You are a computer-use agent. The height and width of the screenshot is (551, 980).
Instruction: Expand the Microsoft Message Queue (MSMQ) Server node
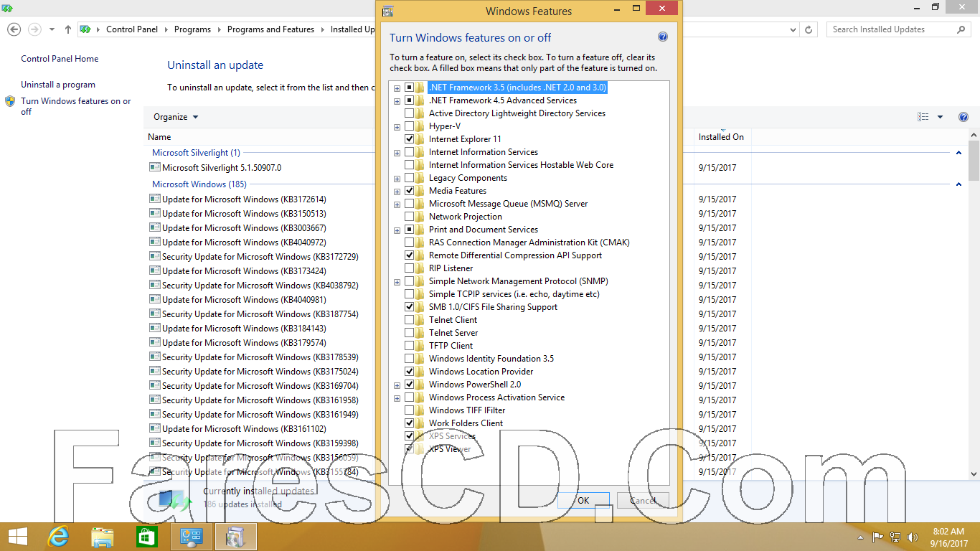coord(397,204)
